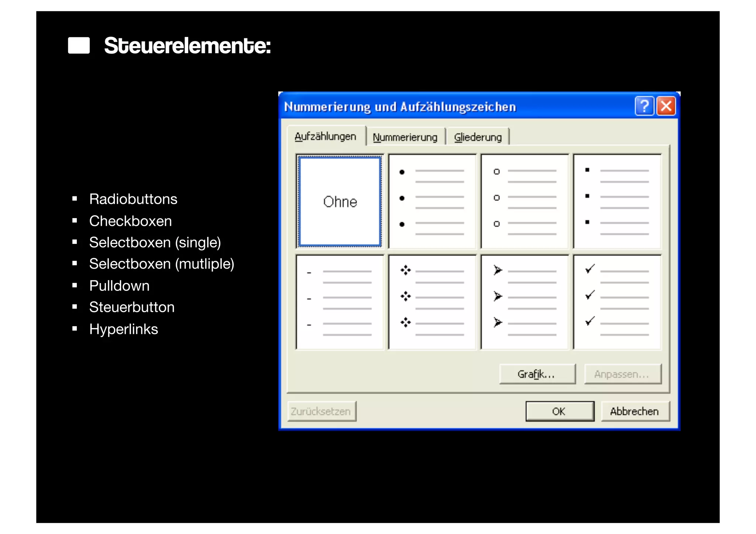Screen dimensions: 756x534
Task: Choose the filled round bullet style tile
Action: 432,201
